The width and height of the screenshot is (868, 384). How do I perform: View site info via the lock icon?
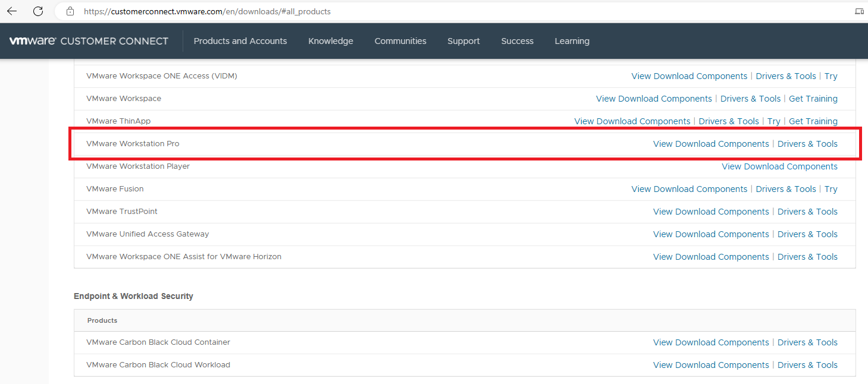pos(70,11)
